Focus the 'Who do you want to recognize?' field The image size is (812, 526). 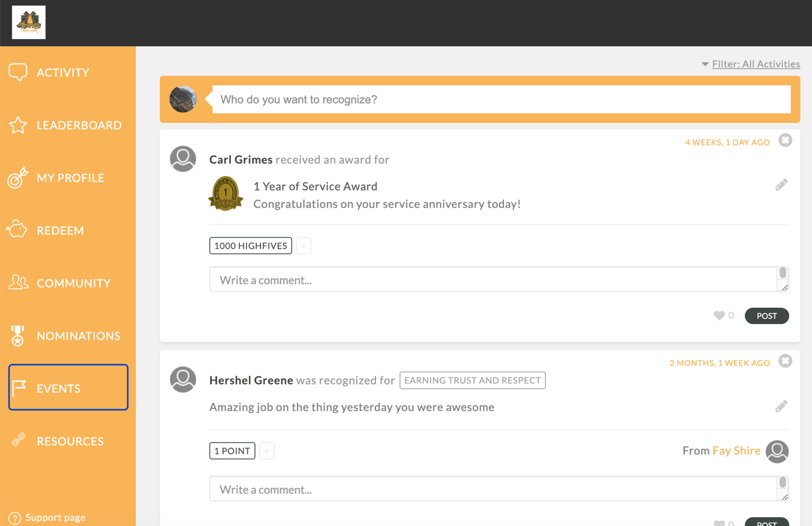501,99
